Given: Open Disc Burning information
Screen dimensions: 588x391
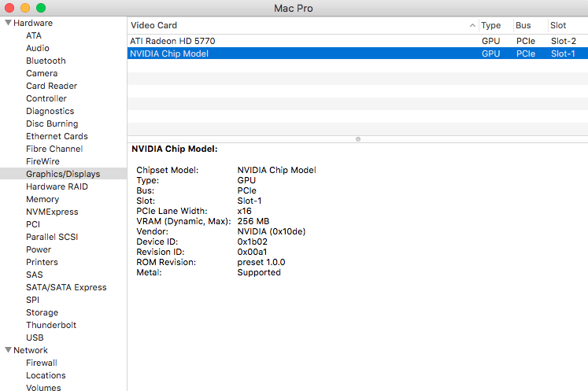Looking at the screenshot, I should (52, 124).
